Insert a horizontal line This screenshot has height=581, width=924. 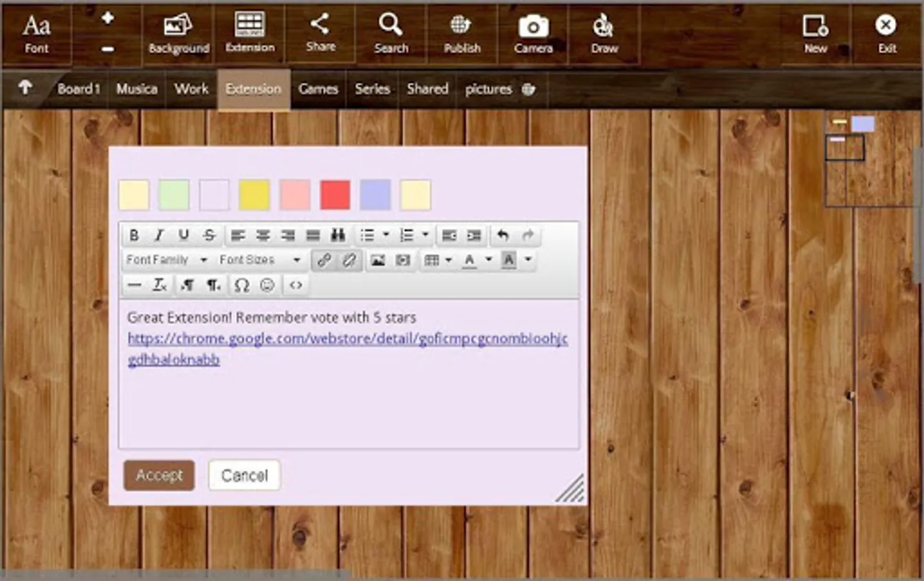(134, 285)
